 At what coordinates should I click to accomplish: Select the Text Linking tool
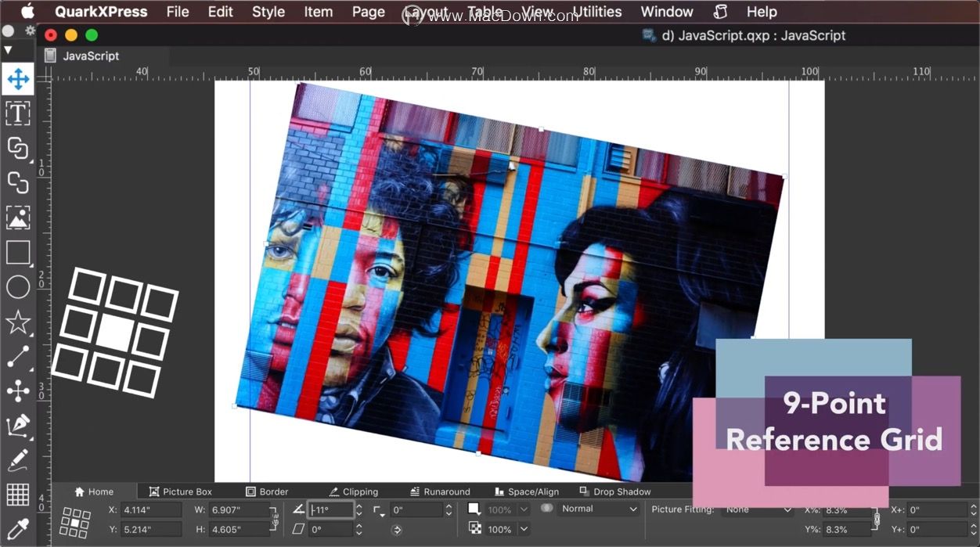[18, 148]
